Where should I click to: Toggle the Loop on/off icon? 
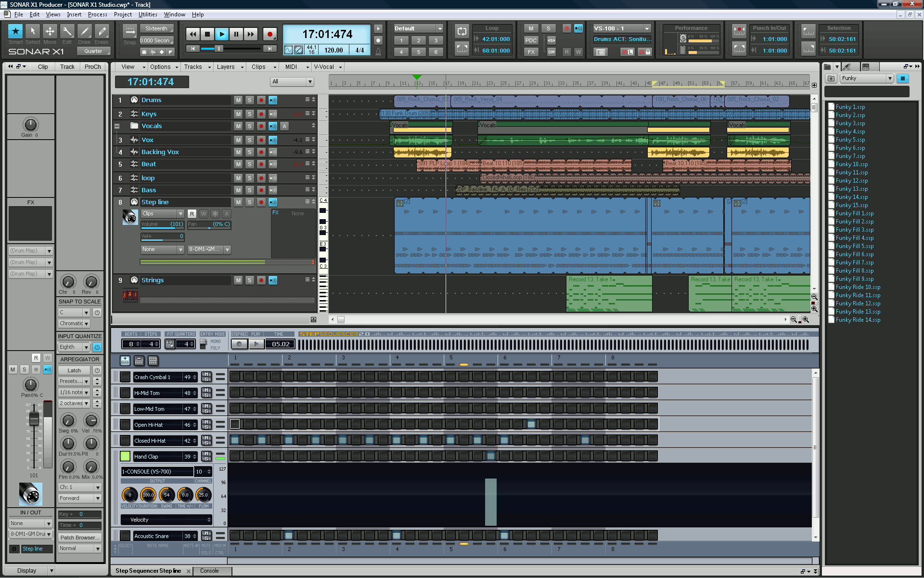[462, 31]
